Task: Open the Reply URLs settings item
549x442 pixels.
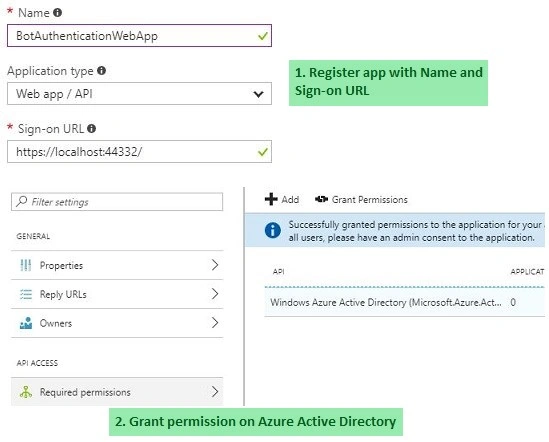Action: (117, 294)
